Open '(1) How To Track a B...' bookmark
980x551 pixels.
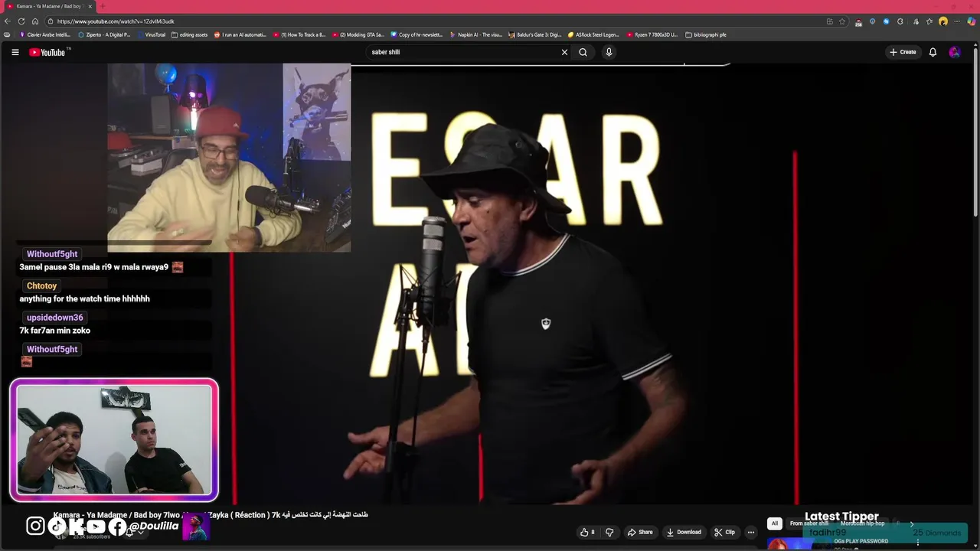coord(299,34)
